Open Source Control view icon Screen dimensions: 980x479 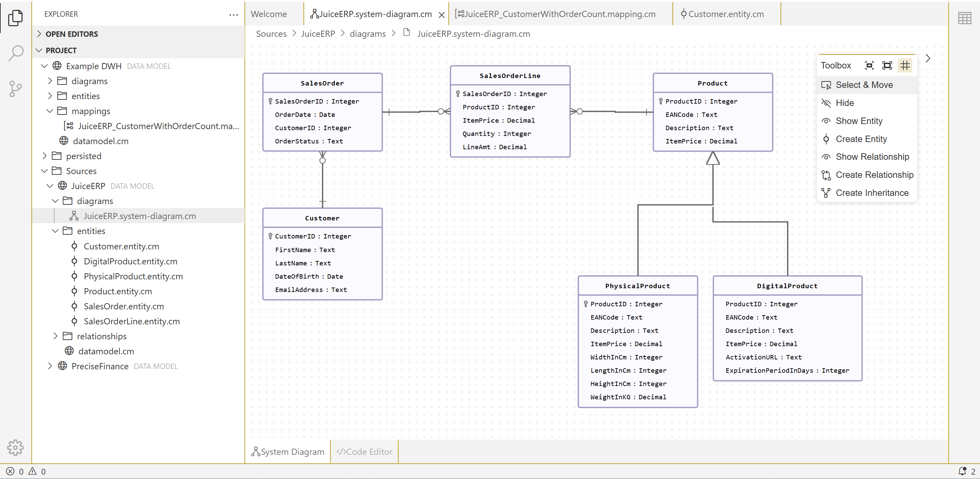[15, 89]
